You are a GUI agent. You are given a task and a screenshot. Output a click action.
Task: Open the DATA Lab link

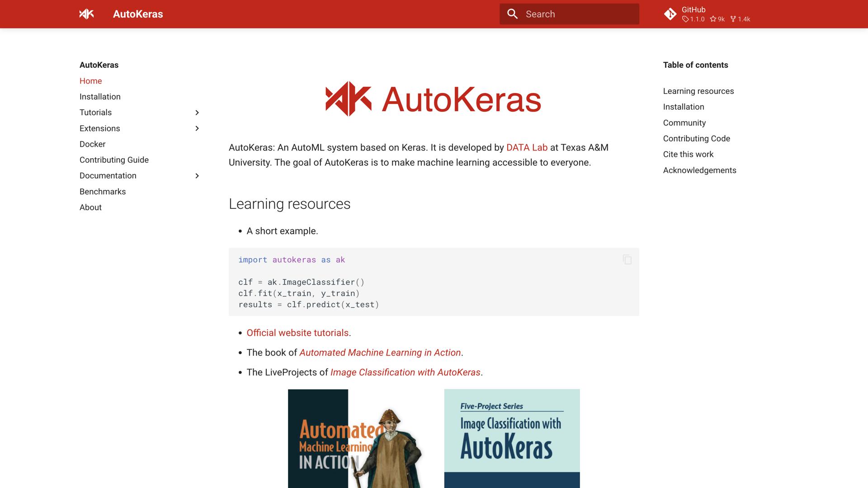tap(527, 147)
